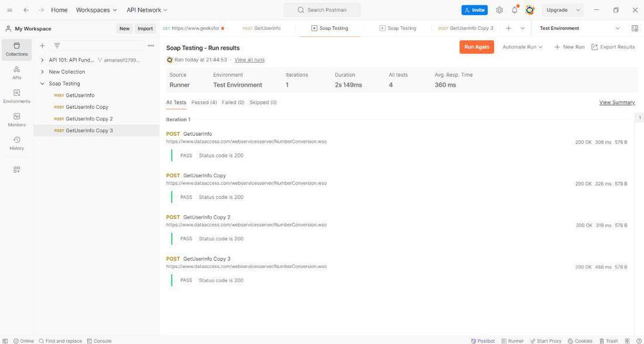Collapse the Soap Testing collection
Image resolution: width=644 pixels, height=344 pixels.
(42, 84)
